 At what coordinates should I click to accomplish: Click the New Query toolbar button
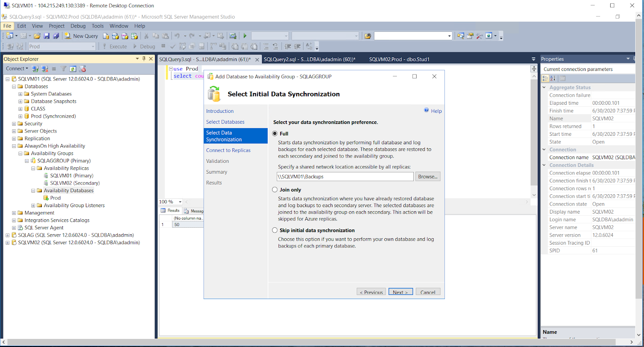coord(81,36)
